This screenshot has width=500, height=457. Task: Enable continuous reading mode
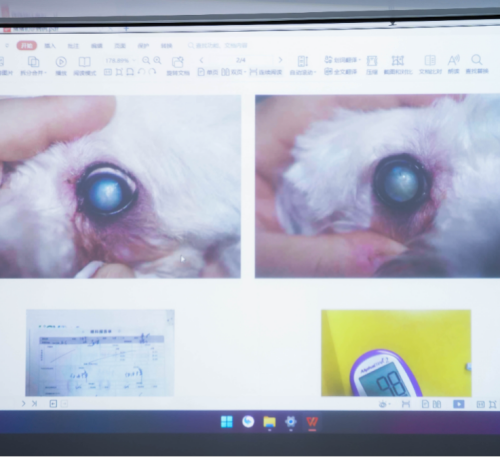click(x=266, y=72)
